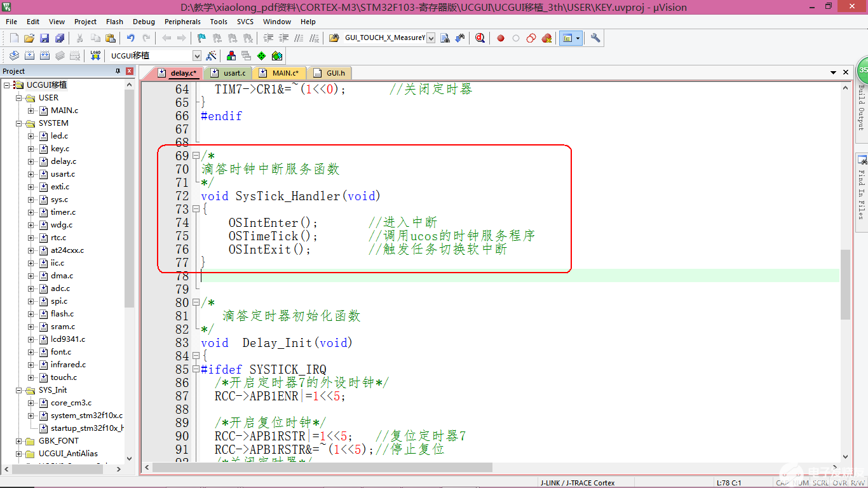Image resolution: width=868 pixels, height=488 pixels.
Task: Select key.c in the project tree
Action: click(x=60, y=149)
